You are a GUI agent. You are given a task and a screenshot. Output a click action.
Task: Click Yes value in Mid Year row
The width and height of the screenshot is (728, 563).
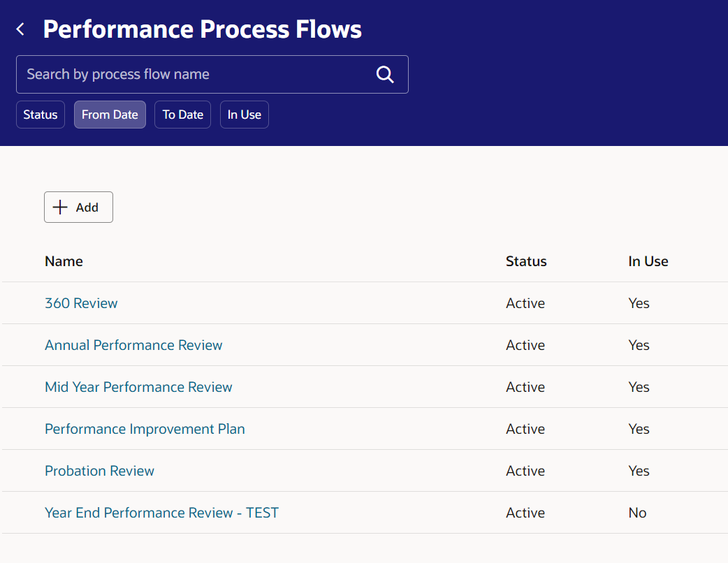pos(639,387)
